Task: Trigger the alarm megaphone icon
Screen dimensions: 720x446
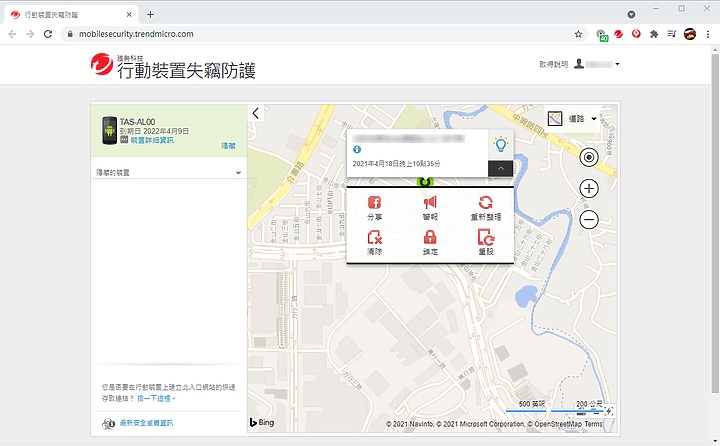Action: tap(430, 203)
